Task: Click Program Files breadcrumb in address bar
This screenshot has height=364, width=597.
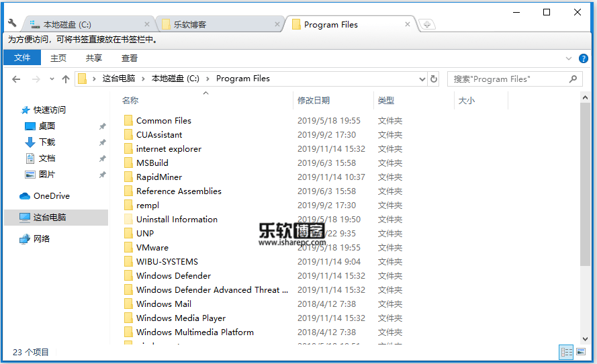Action: pos(243,79)
